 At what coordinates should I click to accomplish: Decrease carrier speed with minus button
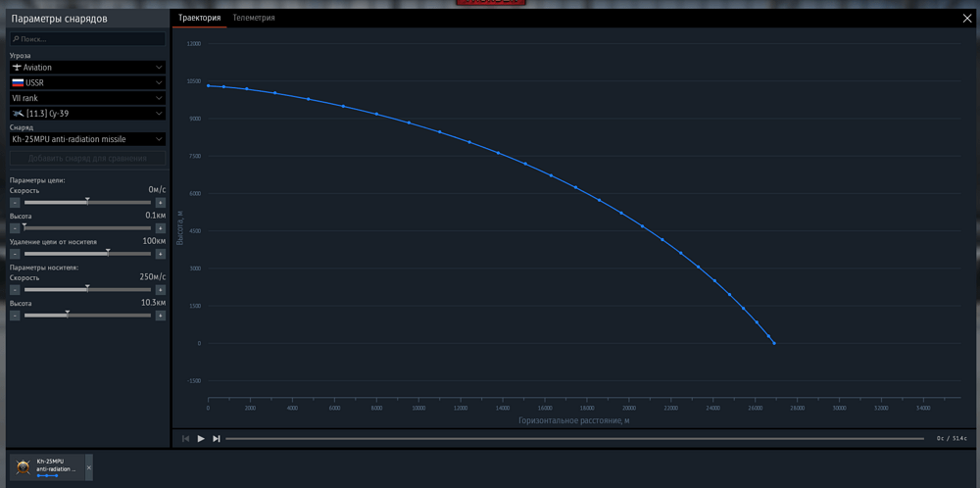click(15, 290)
